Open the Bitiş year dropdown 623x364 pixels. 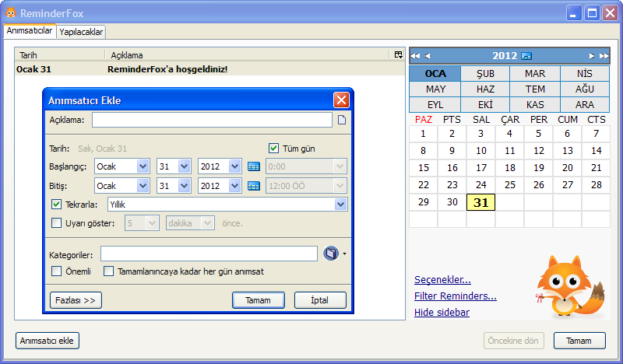234,186
